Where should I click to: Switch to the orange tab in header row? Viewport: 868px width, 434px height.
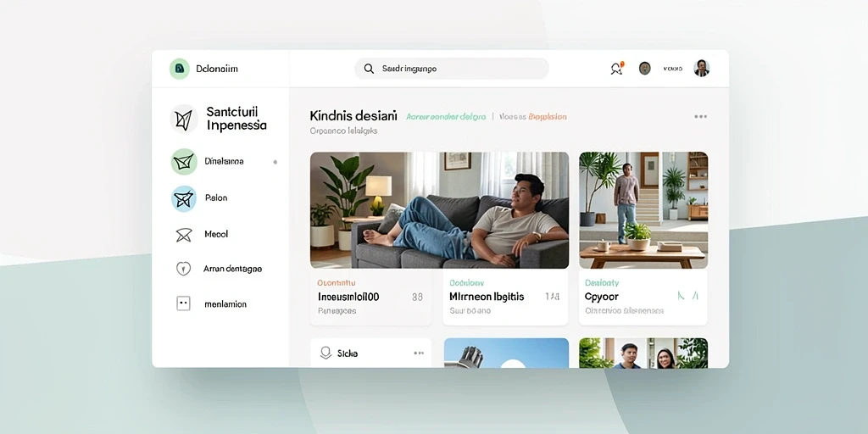[x=548, y=117]
